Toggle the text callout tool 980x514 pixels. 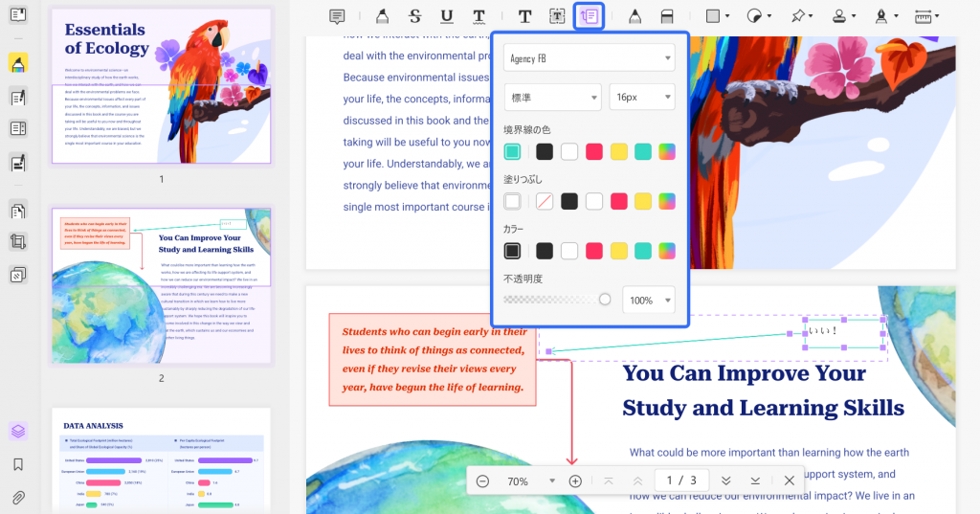[589, 16]
